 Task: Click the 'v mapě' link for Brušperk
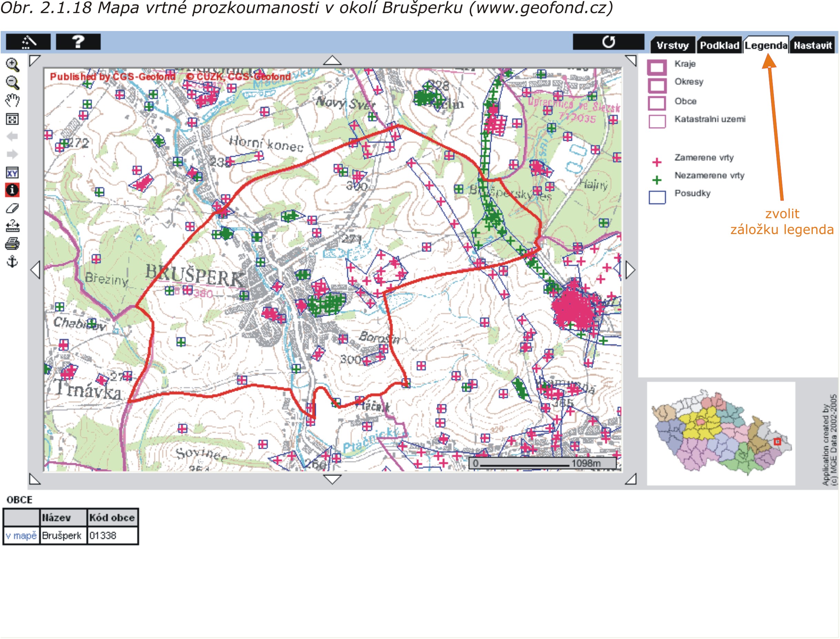click(21, 536)
